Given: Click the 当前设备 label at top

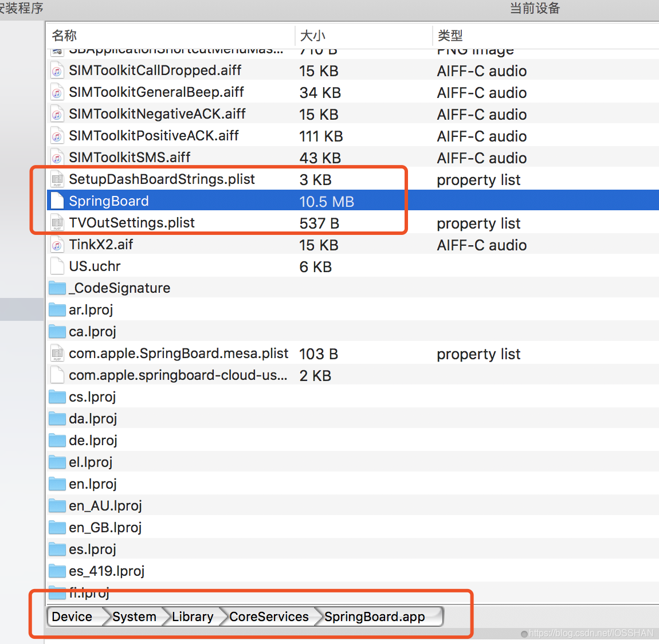Looking at the screenshot, I should tap(535, 8).
